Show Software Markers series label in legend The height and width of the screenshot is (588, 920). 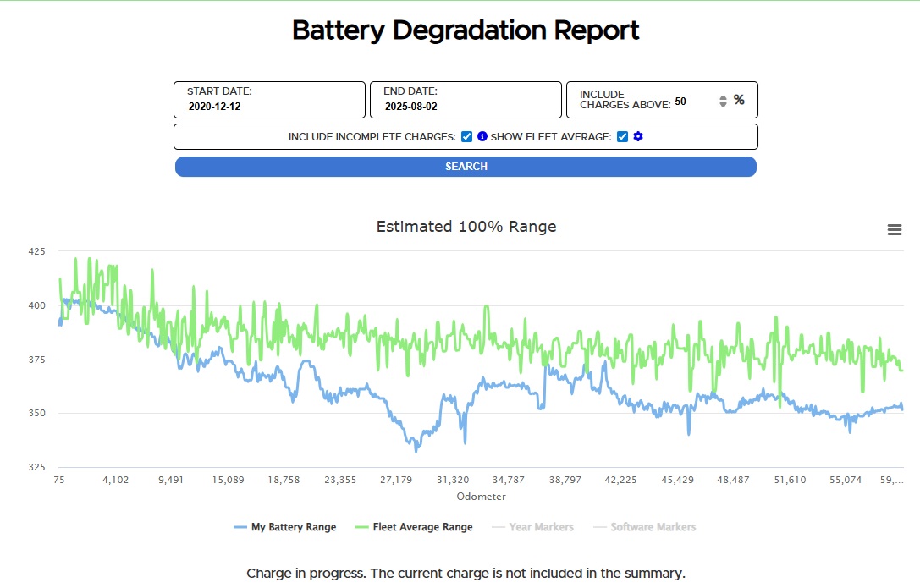point(653,527)
